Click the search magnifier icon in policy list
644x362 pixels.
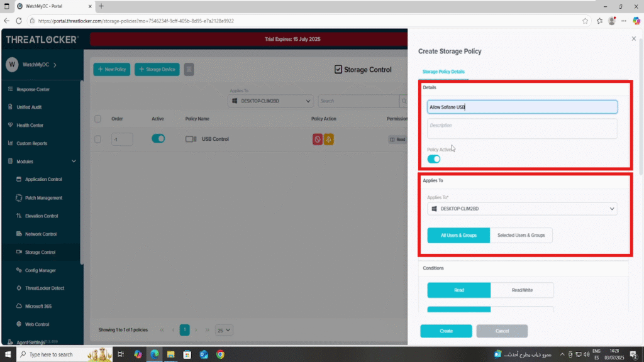(404, 101)
